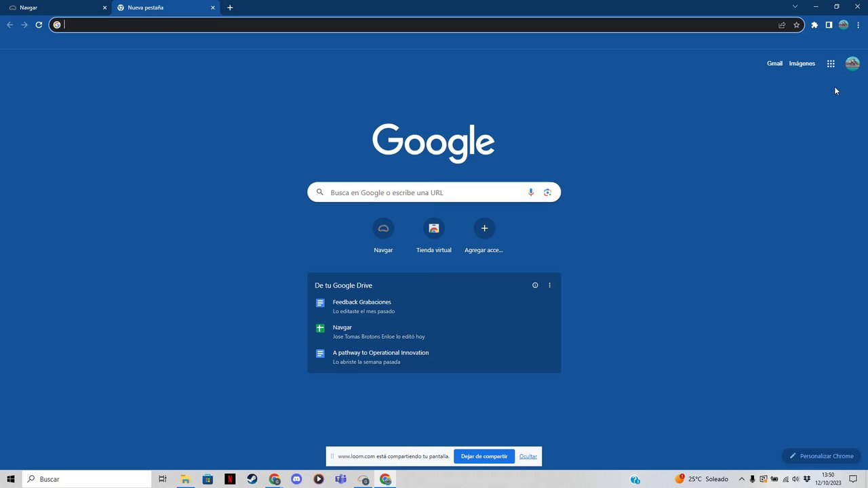The height and width of the screenshot is (488, 868).
Task: Open Feedback Grabaciones document
Action: (434, 306)
